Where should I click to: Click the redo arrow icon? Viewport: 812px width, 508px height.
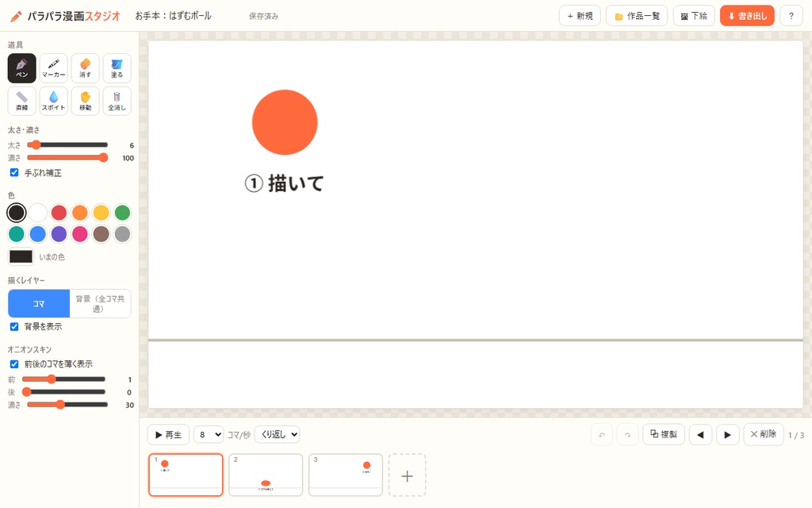(627, 434)
